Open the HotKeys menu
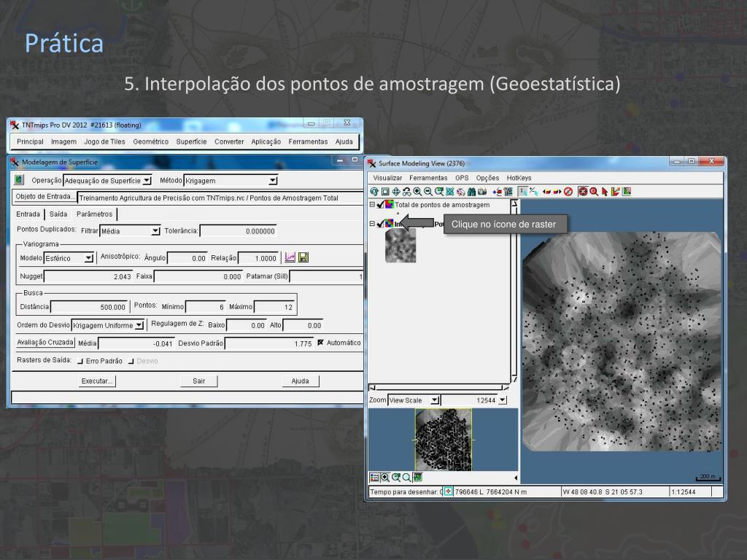 [x=519, y=178]
